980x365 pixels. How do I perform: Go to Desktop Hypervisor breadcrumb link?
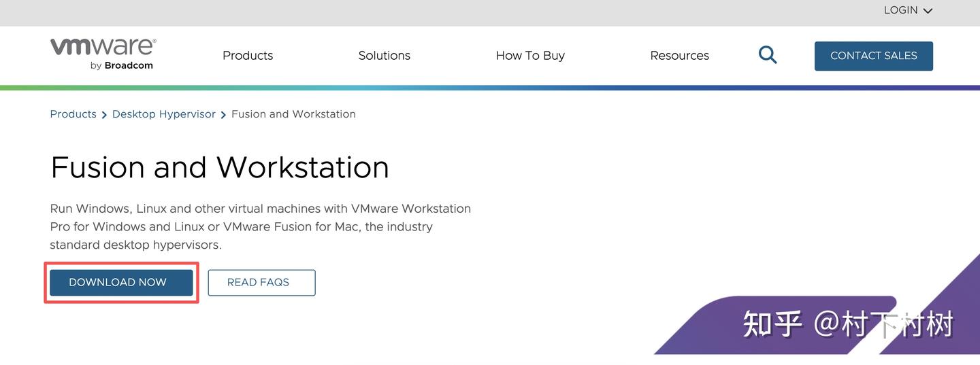click(x=164, y=114)
